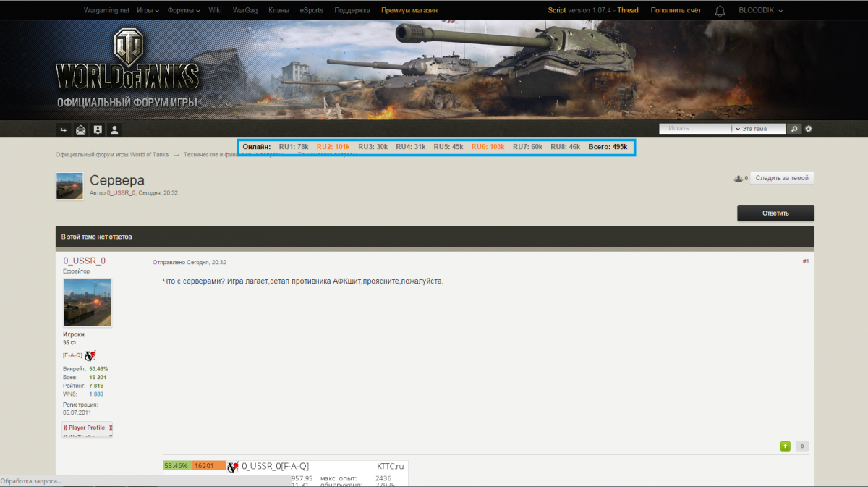Open the BLOODDIK account dropdown

pos(760,11)
